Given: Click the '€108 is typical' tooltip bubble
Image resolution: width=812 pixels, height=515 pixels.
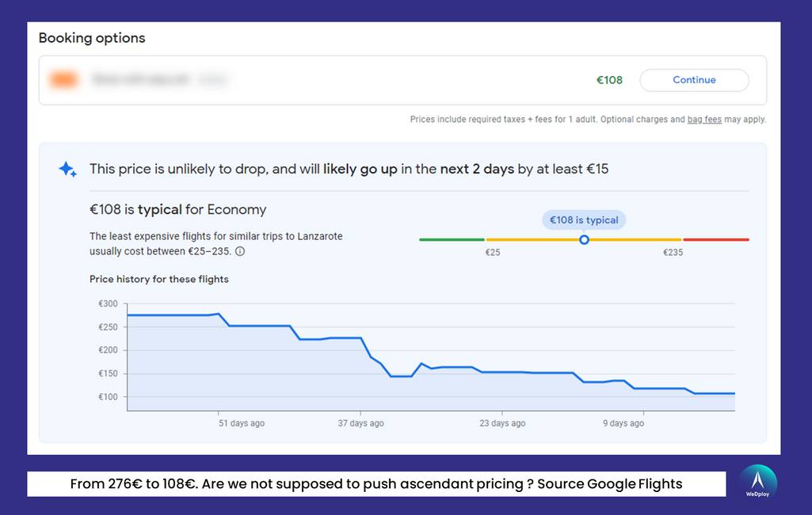Looking at the screenshot, I should [584, 220].
